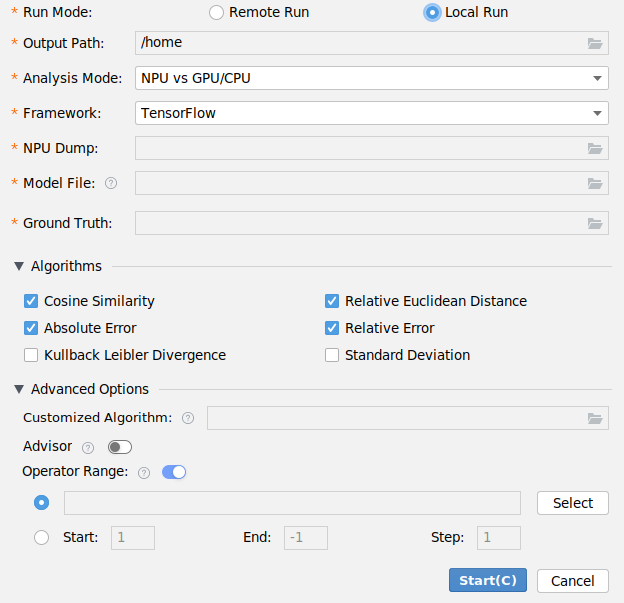Viewport: 624px width, 603px height.
Task: Select the Remote Run radio button
Action: [216, 12]
